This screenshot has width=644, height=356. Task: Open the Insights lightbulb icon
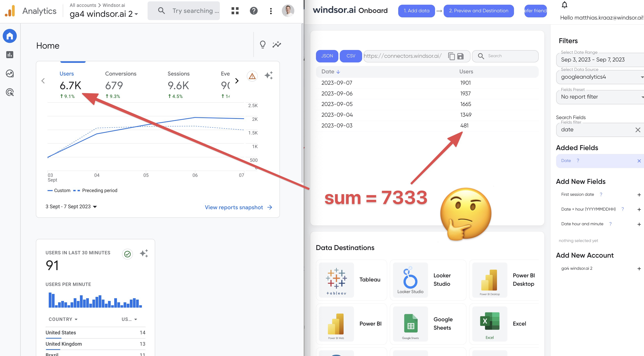[263, 44]
